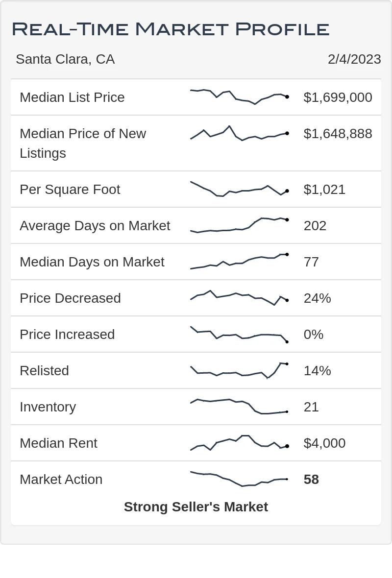Select the $4,000 median rent value
Screen dimensions: 392x578
tap(324, 443)
